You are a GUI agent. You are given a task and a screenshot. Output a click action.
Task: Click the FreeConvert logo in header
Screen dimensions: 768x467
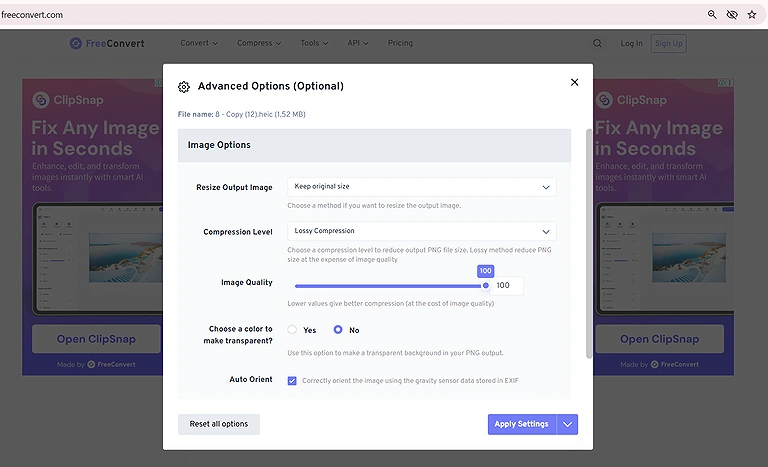107,43
